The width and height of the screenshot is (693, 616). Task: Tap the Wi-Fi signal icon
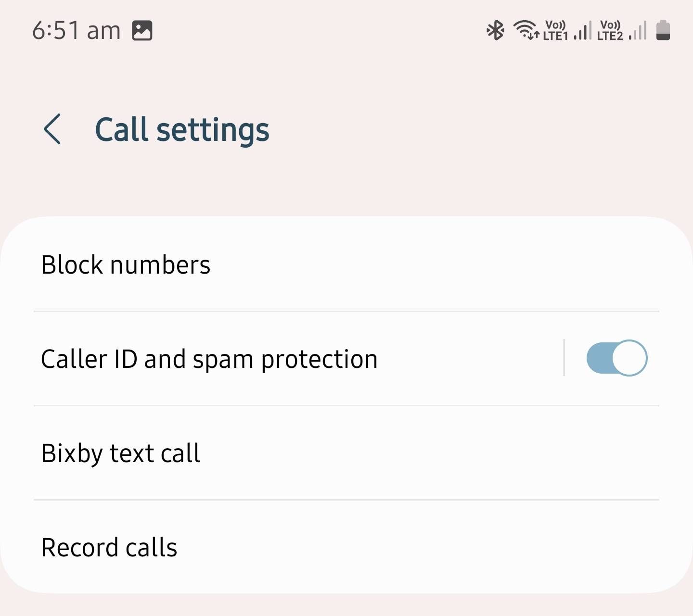pos(526,30)
